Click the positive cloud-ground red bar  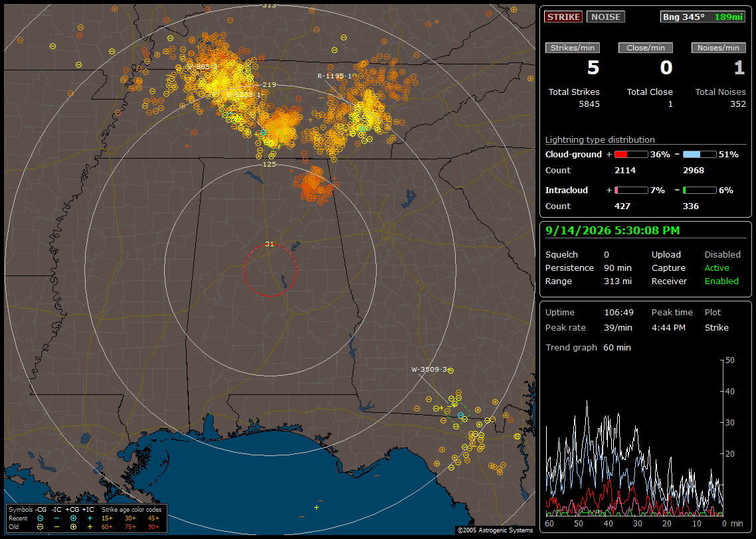pyautogui.click(x=631, y=155)
